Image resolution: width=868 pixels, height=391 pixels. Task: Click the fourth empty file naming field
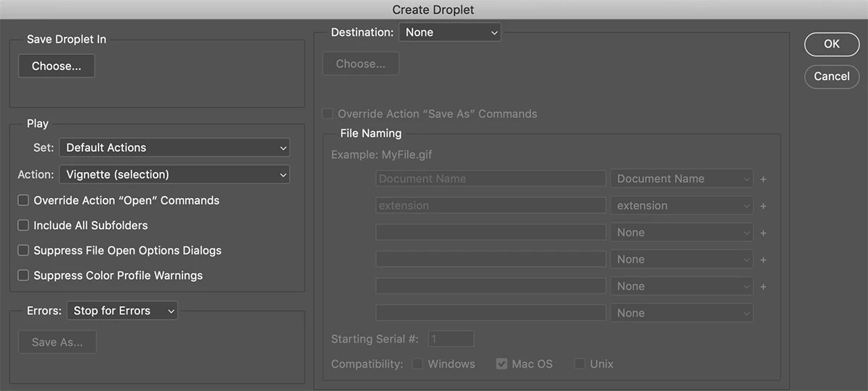coord(490,259)
